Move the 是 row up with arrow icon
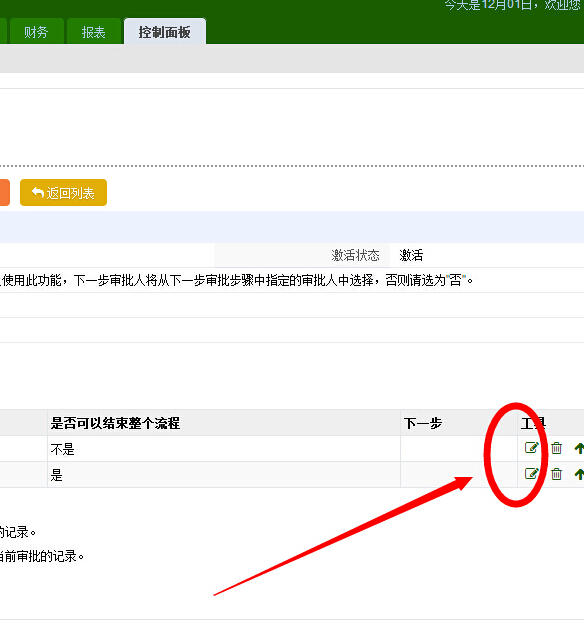Screen dimensions: 584x623 pos(579,474)
